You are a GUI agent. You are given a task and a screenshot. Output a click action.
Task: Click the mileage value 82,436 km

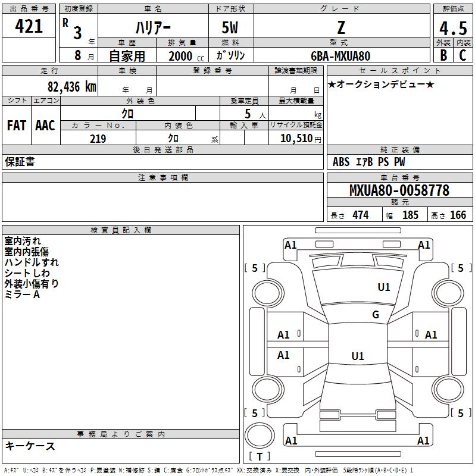(72, 87)
